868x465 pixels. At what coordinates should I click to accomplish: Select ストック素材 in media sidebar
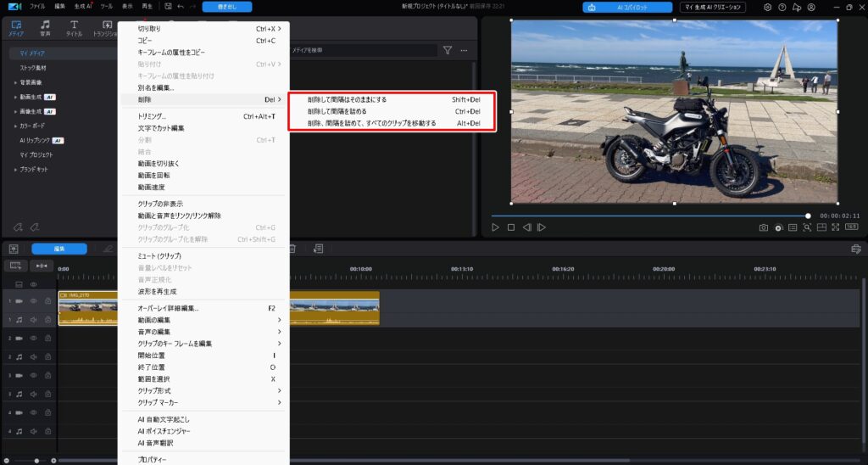[33, 68]
